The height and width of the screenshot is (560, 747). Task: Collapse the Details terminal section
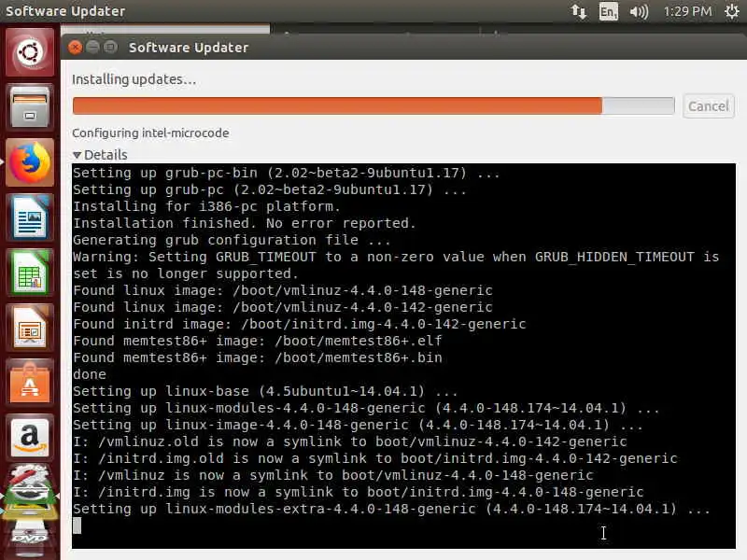101,155
